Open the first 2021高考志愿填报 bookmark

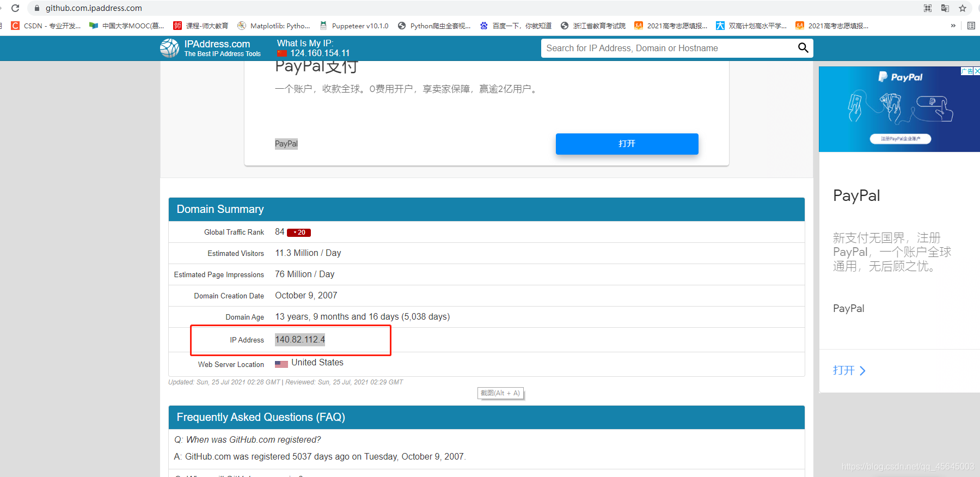click(x=671, y=26)
